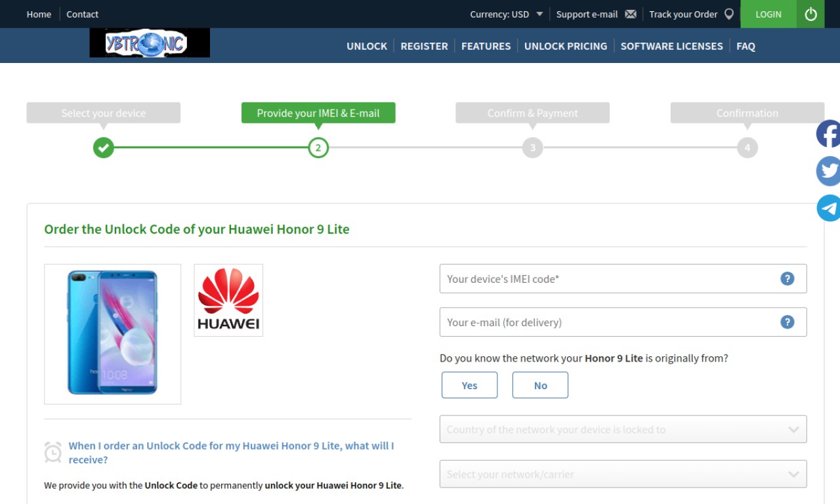This screenshot has width=840, height=504.
Task: Open the Facebook share icon
Action: [828, 134]
